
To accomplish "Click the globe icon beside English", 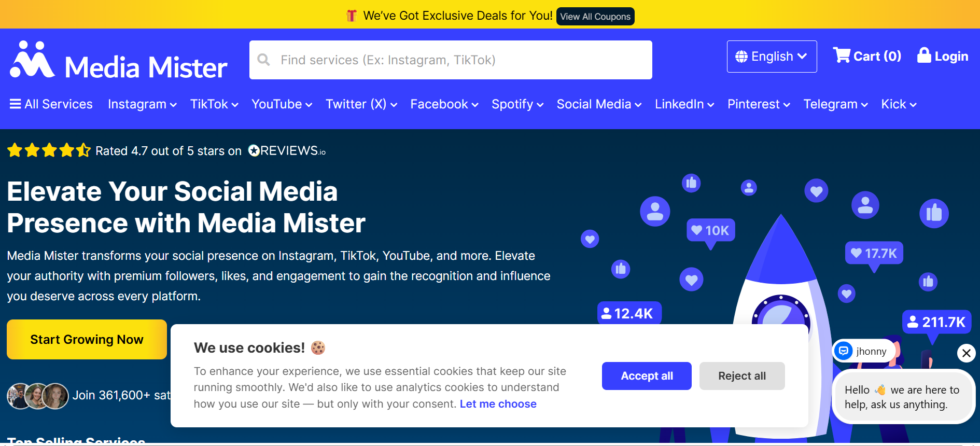I will coord(741,57).
